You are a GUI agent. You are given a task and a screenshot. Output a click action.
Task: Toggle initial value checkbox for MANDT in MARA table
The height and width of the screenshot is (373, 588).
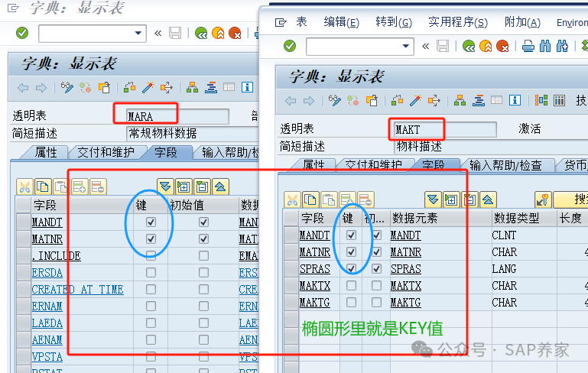pyautogui.click(x=203, y=222)
